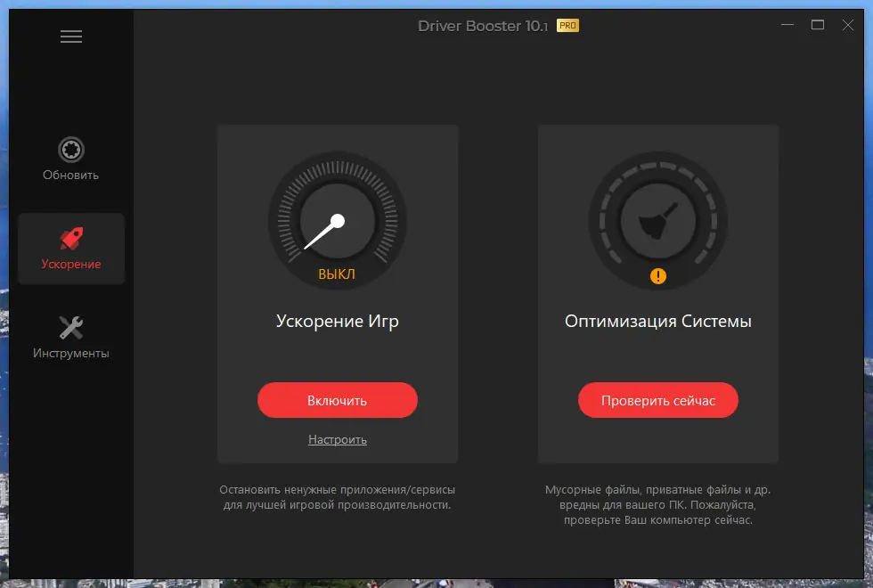Click the Ускорение Игр heading
This screenshot has width=873, height=588.
click(x=338, y=322)
